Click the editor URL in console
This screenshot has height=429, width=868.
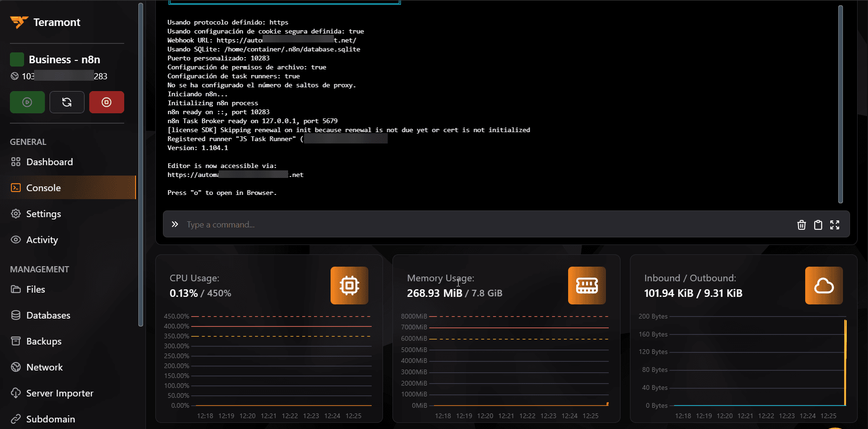point(236,175)
